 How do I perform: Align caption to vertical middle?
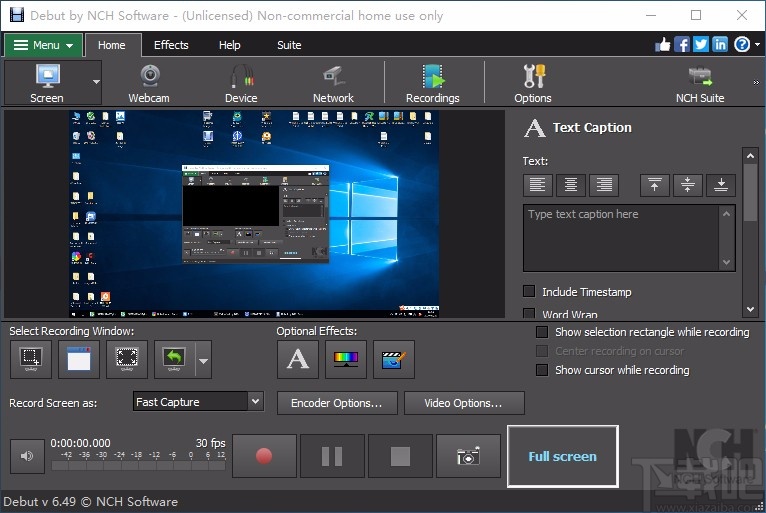click(687, 185)
